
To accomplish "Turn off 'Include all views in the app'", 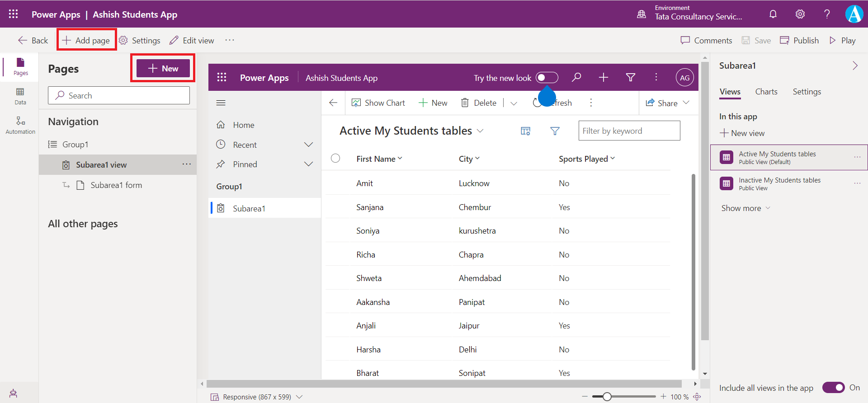I will pos(833,388).
